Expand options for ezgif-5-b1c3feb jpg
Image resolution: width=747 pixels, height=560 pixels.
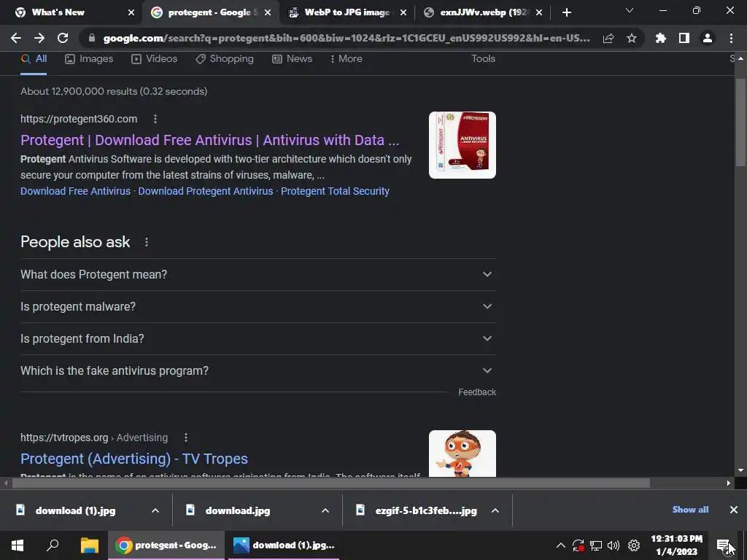tap(495, 510)
